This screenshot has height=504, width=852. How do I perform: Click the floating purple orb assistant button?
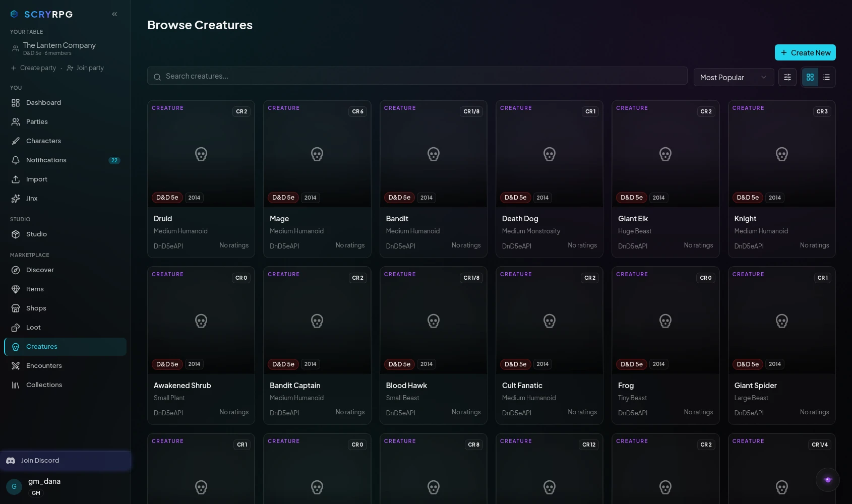coord(828,480)
